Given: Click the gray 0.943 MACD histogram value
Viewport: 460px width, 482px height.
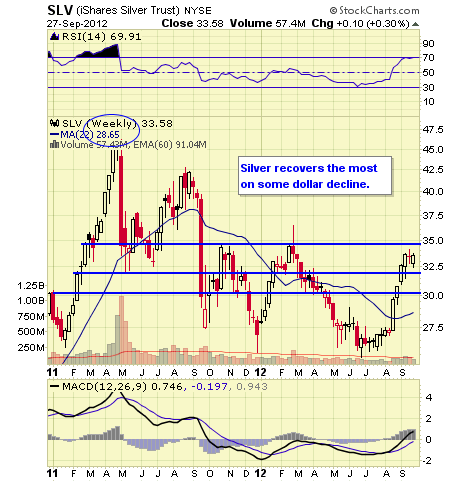Looking at the screenshot, I should (x=252, y=387).
